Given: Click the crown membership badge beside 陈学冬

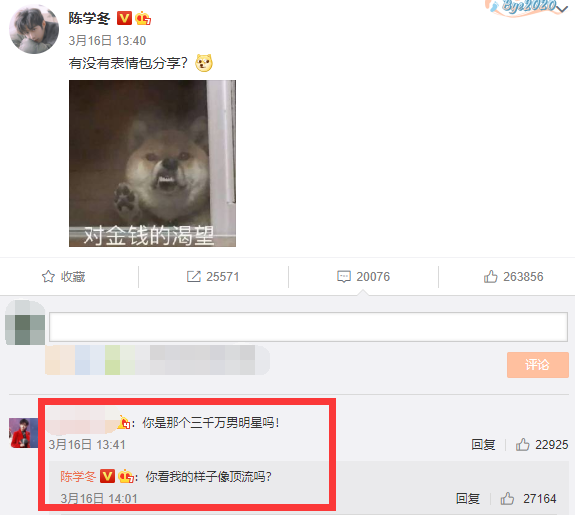Looking at the screenshot, I should point(143,18).
